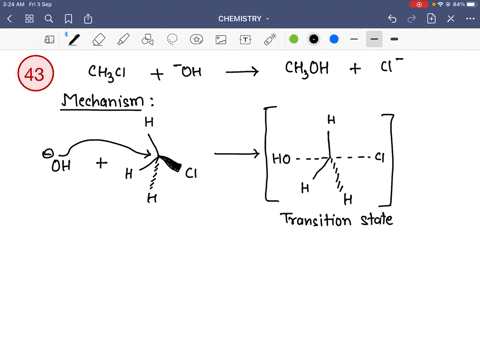
Task: Select the Highlighter tool
Action: pyautogui.click(x=123, y=40)
